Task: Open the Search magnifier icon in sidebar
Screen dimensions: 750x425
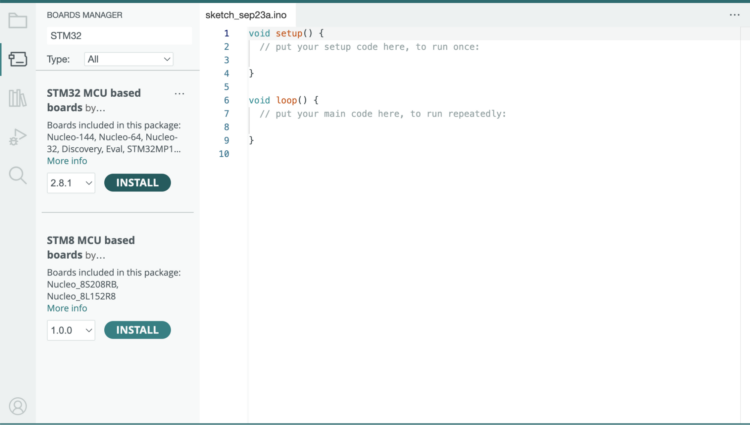Action: pos(17,176)
